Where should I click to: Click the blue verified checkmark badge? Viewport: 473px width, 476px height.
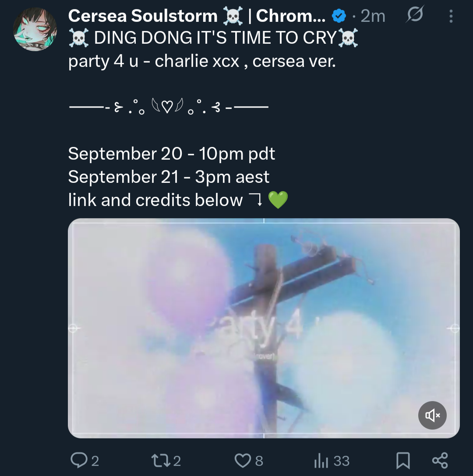pyautogui.click(x=339, y=16)
